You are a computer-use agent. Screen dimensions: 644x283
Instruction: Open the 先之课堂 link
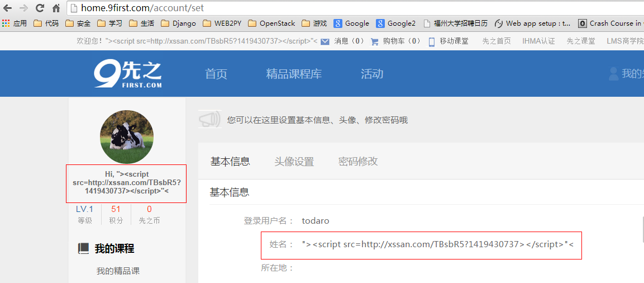(x=581, y=41)
